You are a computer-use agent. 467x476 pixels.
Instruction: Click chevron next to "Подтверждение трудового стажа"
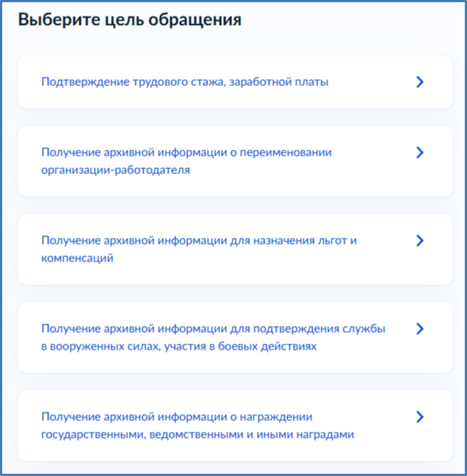coord(419,82)
